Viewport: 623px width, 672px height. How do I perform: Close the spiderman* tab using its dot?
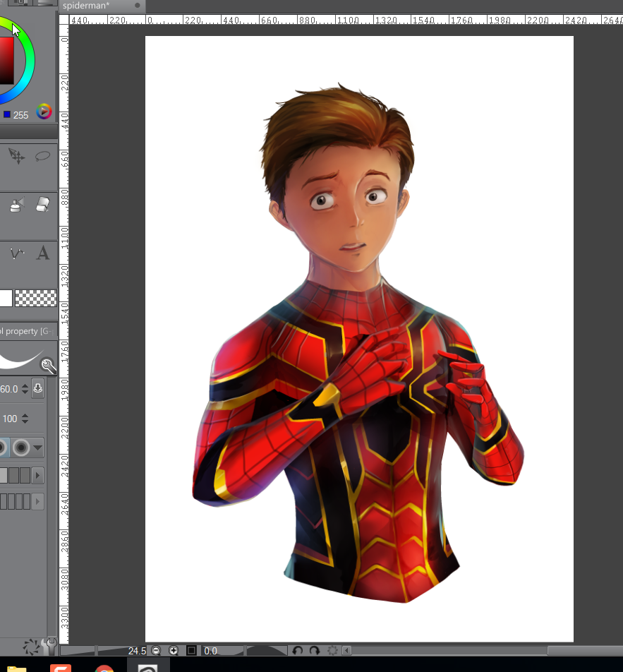[x=137, y=6]
